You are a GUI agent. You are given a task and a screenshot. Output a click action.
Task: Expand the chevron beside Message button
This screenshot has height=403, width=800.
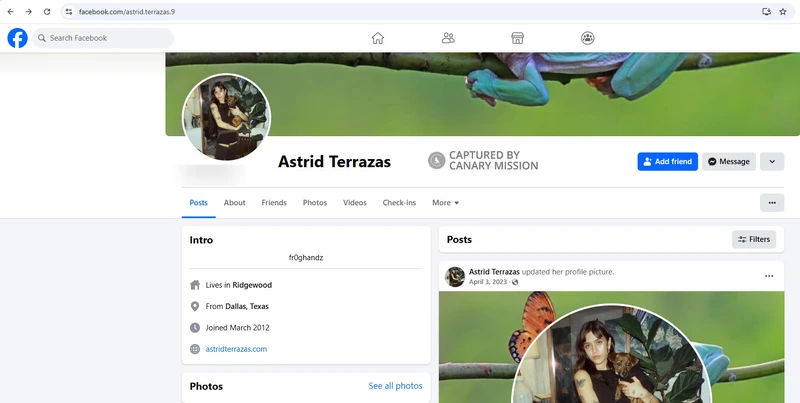[x=772, y=161]
